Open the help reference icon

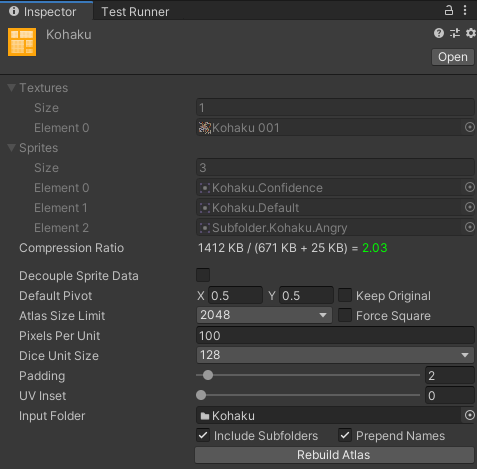(439, 33)
